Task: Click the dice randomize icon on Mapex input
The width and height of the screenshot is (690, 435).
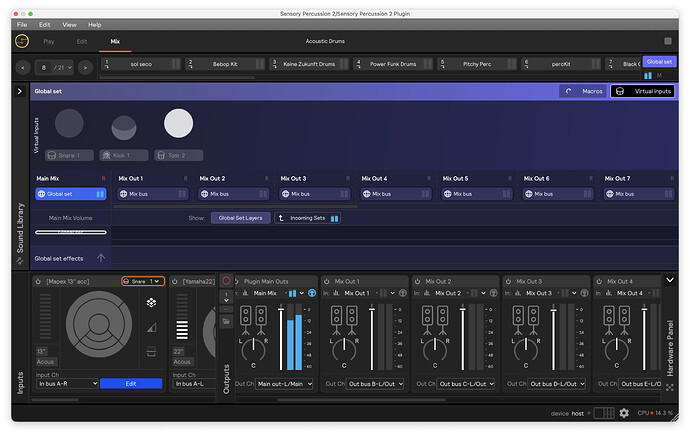Action: tap(150, 301)
